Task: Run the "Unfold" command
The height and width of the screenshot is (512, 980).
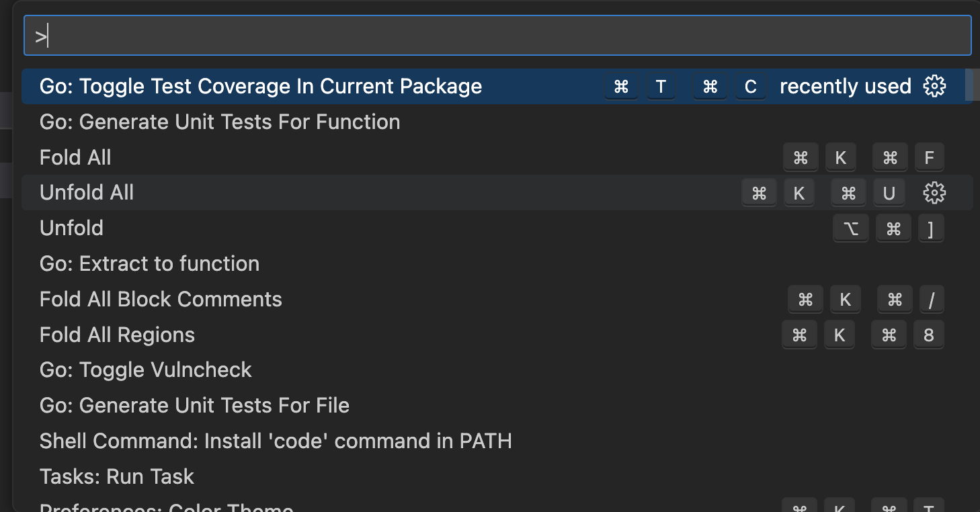Action: [x=71, y=228]
